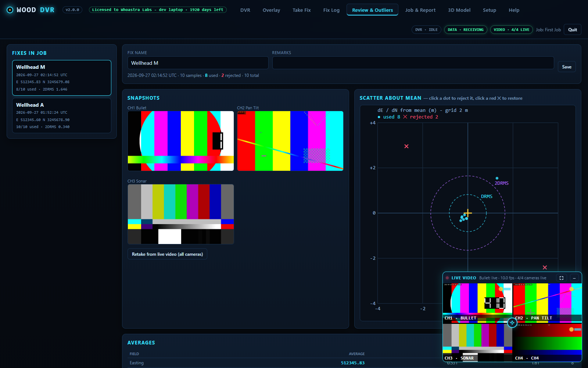Viewport: 588px width, 368px height.
Task: Minimize the live video panel
Action: click(x=574, y=278)
